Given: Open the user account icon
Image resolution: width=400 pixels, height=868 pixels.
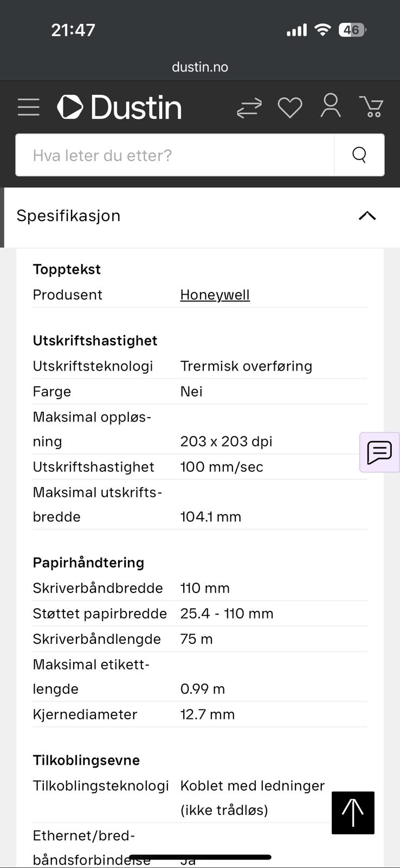Looking at the screenshot, I should pyautogui.click(x=331, y=106).
